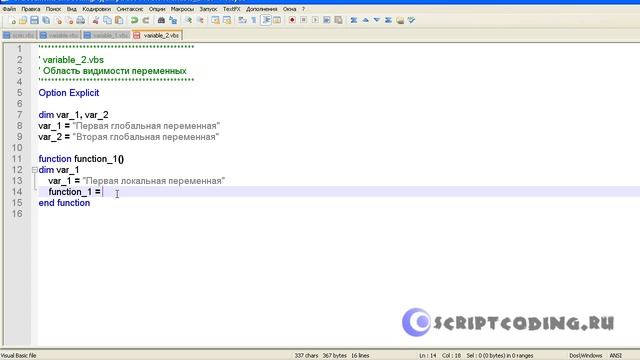Open the ? help menu
Screen dimensions: 640x360
pyautogui.click(x=303, y=9)
